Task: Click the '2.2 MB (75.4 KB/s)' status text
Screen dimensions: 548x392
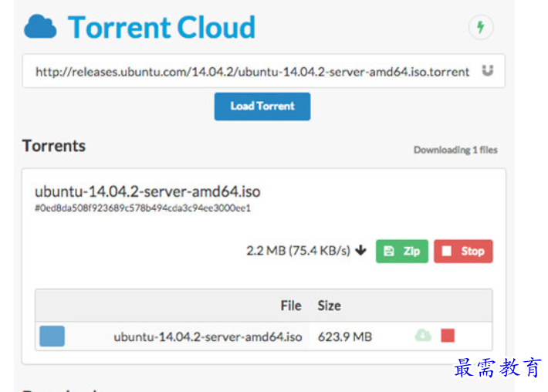Action: click(298, 251)
